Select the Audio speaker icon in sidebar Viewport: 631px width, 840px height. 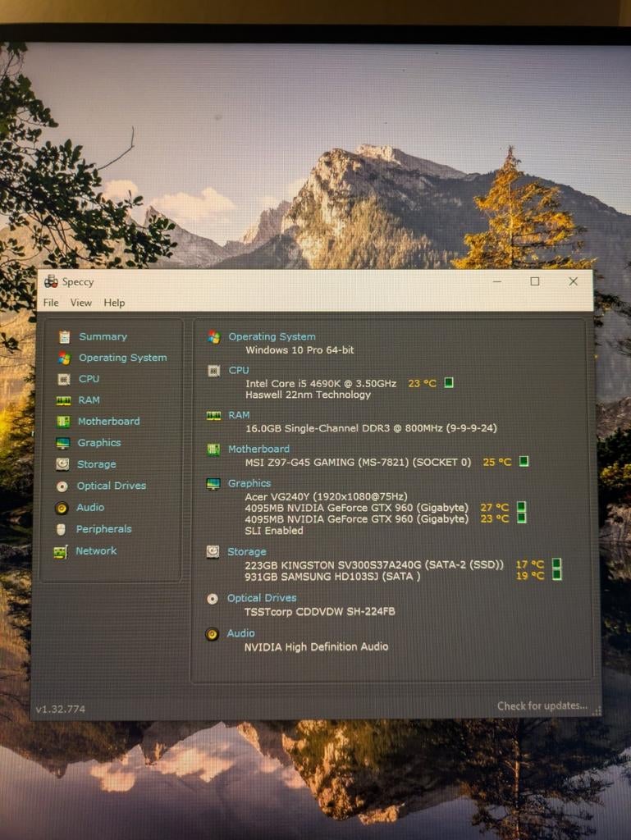(x=62, y=507)
